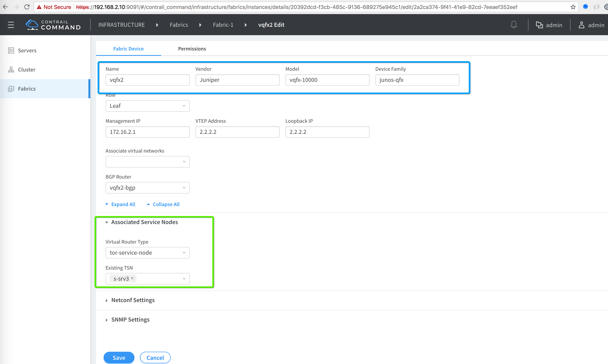Open the notifications bell
The width and height of the screenshot is (608, 364).
click(514, 24)
